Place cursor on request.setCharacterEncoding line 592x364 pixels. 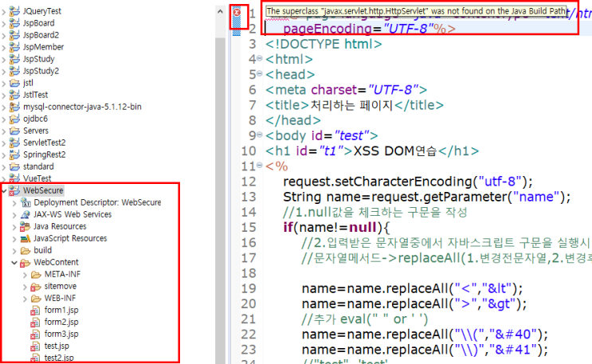[408, 182]
